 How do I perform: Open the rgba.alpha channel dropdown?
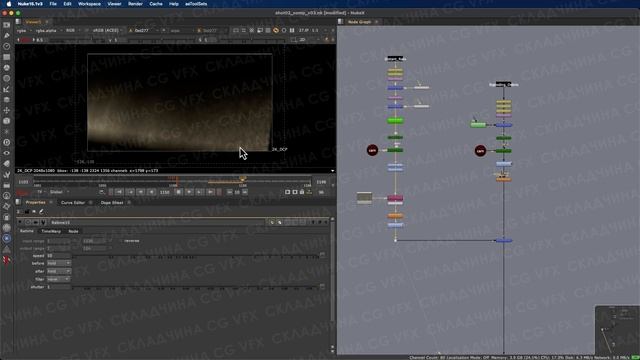coord(48,30)
